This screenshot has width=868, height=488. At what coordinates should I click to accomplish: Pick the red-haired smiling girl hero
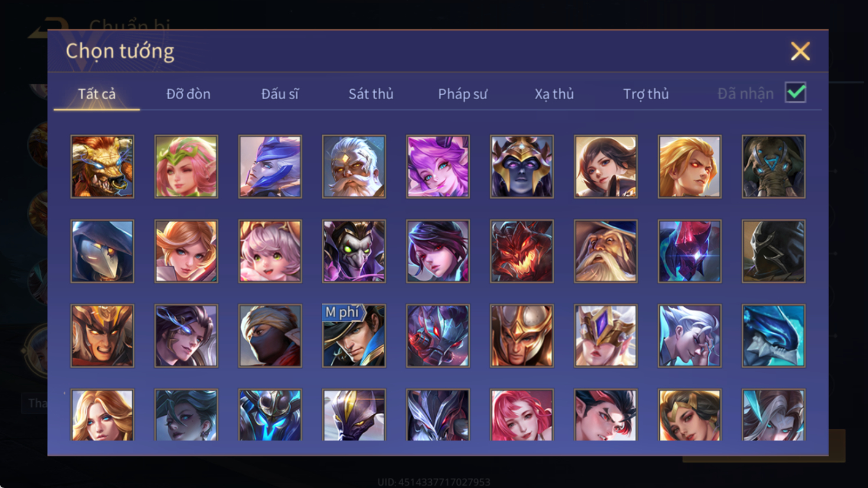click(x=522, y=415)
